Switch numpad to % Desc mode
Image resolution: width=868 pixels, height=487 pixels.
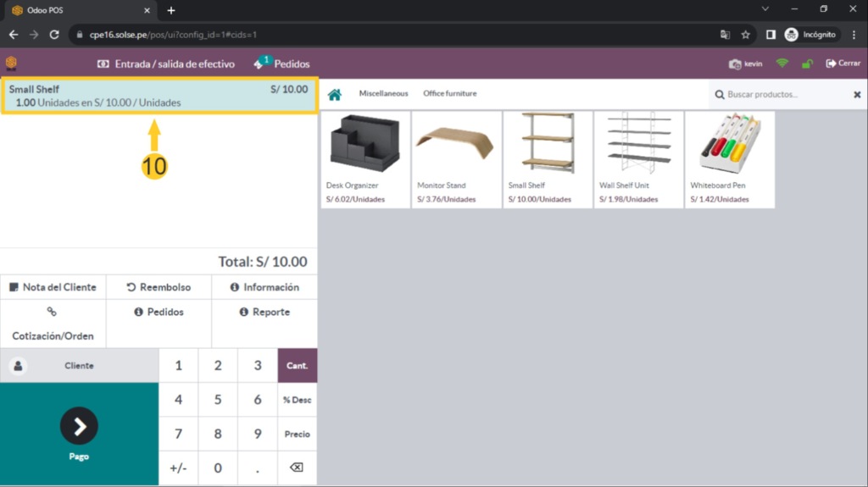pyautogui.click(x=297, y=400)
